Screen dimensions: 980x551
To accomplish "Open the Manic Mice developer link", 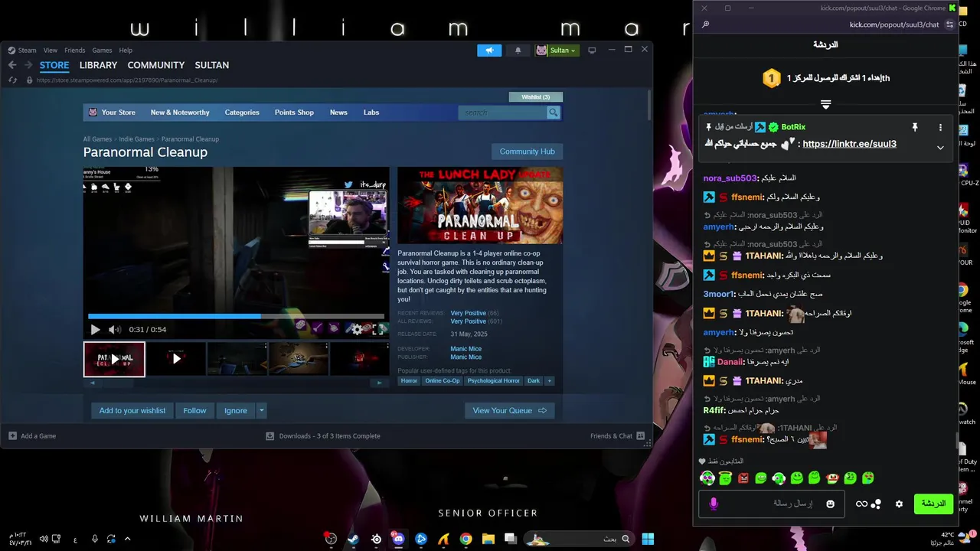I will click(466, 349).
